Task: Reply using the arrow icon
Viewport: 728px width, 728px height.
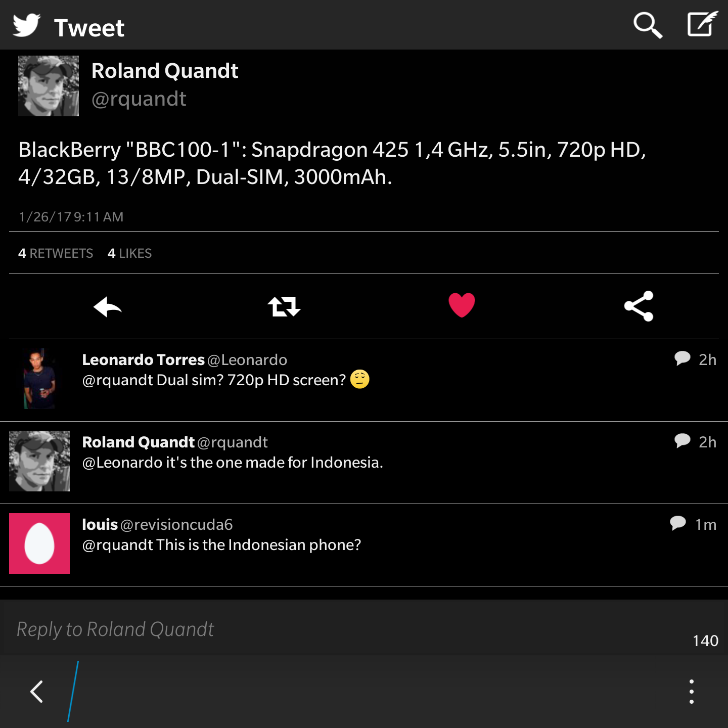Action: click(108, 307)
